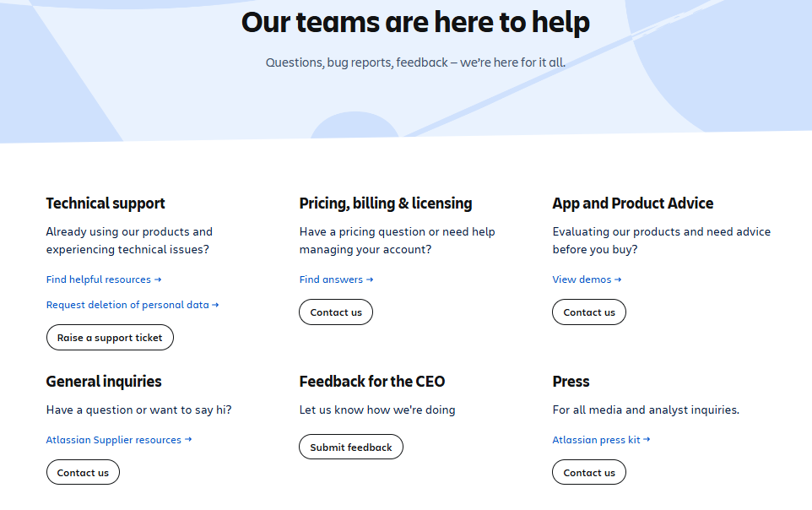This screenshot has height=510, width=812.
Task: Click Contact us under Pricing, billing & licensing
Action: tap(336, 312)
